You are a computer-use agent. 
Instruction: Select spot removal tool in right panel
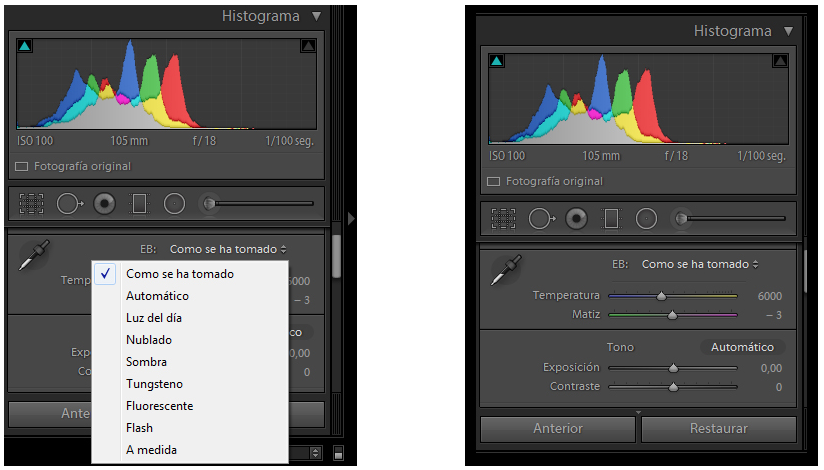[x=543, y=218]
